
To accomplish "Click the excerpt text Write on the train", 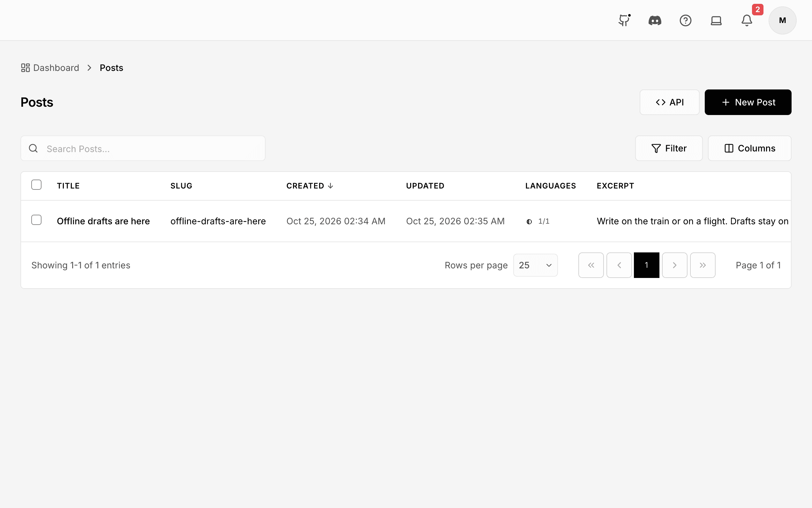I will 693,221.
